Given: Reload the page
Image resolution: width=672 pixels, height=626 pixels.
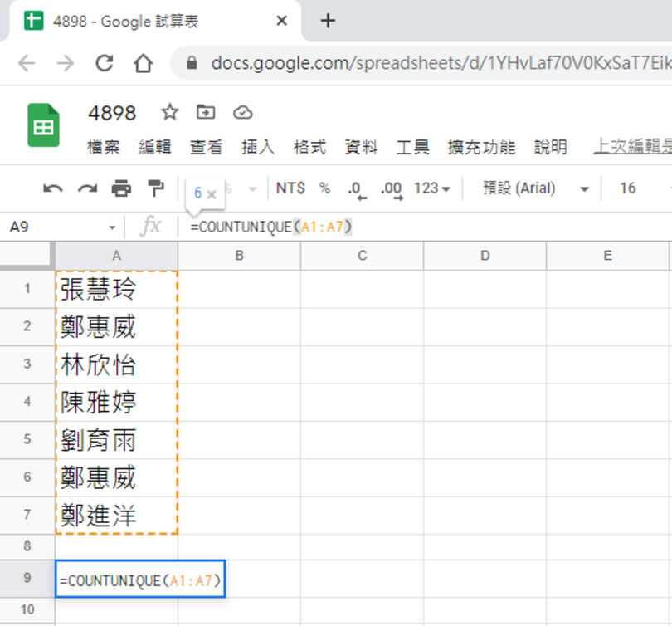Looking at the screenshot, I should (x=105, y=63).
